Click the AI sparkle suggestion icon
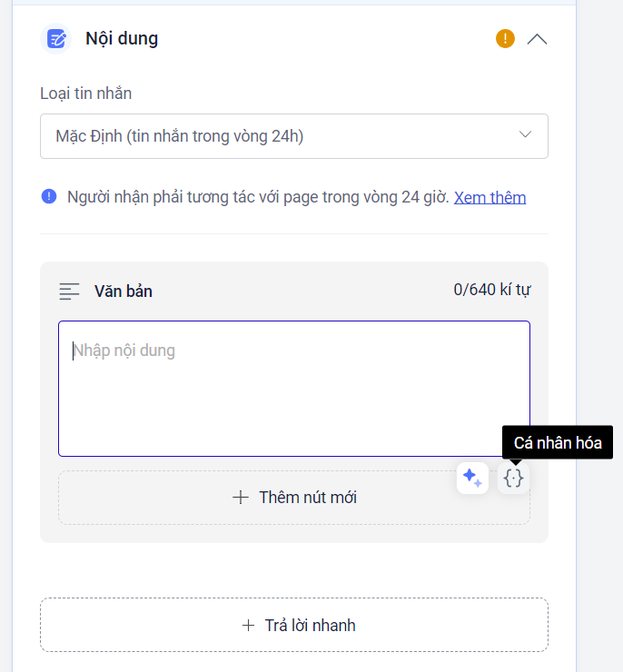The width and height of the screenshot is (623, 672). [x=472, y=478]
